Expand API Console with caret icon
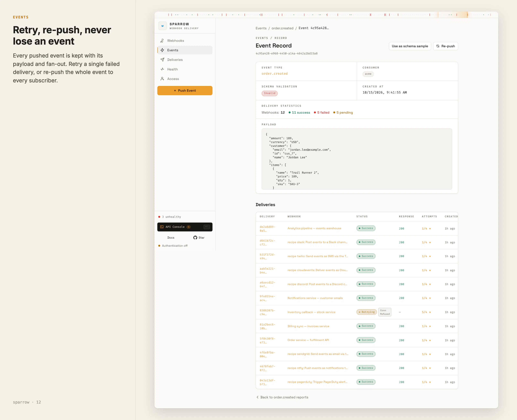Image resolution: width=517 pixels, height=420 pixels. tap(207, 227)
